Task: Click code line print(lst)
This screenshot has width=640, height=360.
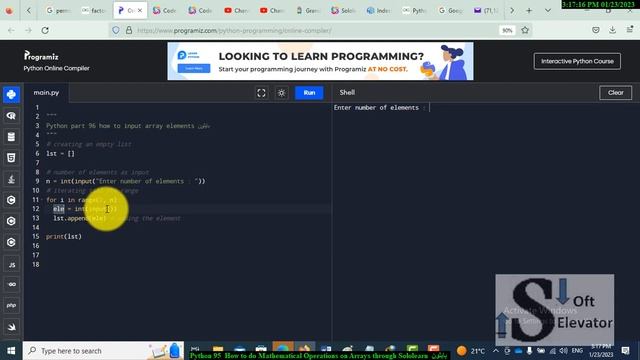Action: [x=64, y=236]
